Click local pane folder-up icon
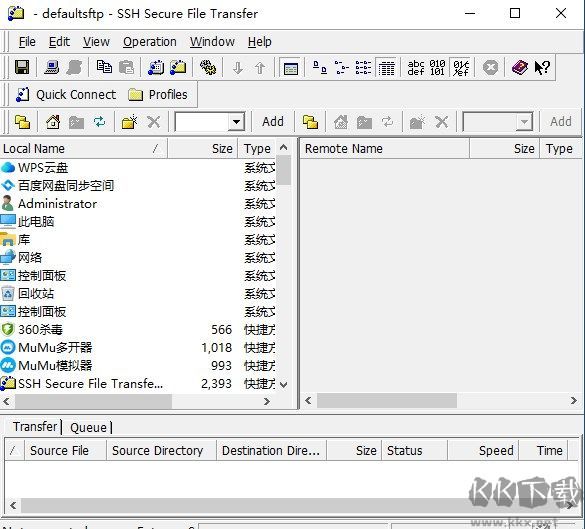 [x=22, y=122]
